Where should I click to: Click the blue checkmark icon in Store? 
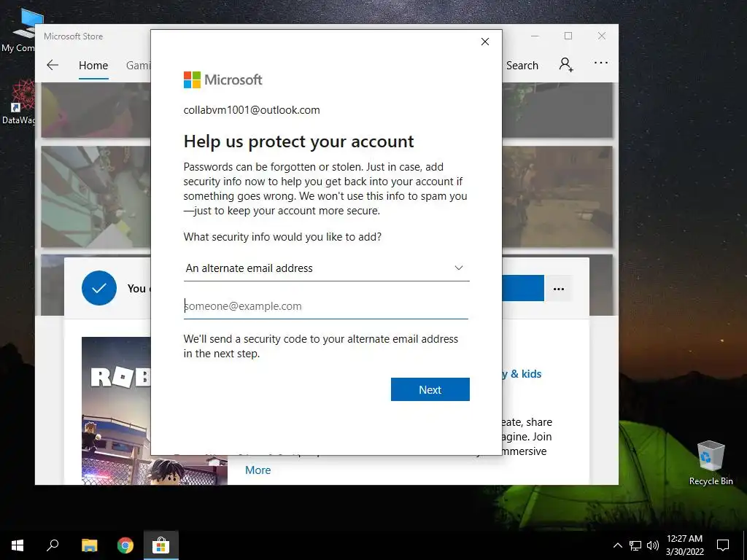pos(99,288)
